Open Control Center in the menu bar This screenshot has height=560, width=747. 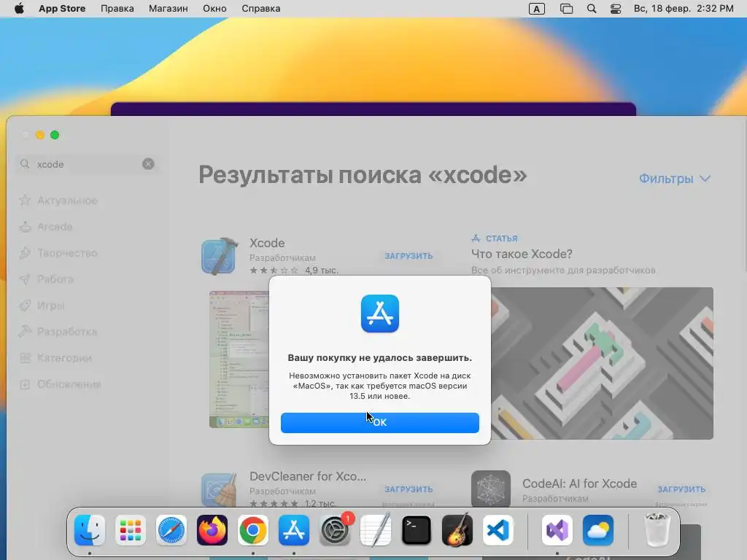click(616, 9)
